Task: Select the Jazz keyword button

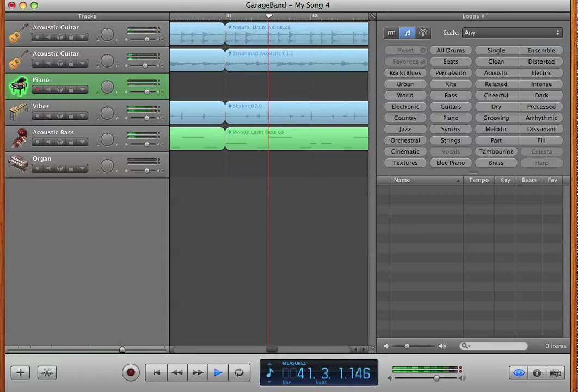Action: pos(405,129)
